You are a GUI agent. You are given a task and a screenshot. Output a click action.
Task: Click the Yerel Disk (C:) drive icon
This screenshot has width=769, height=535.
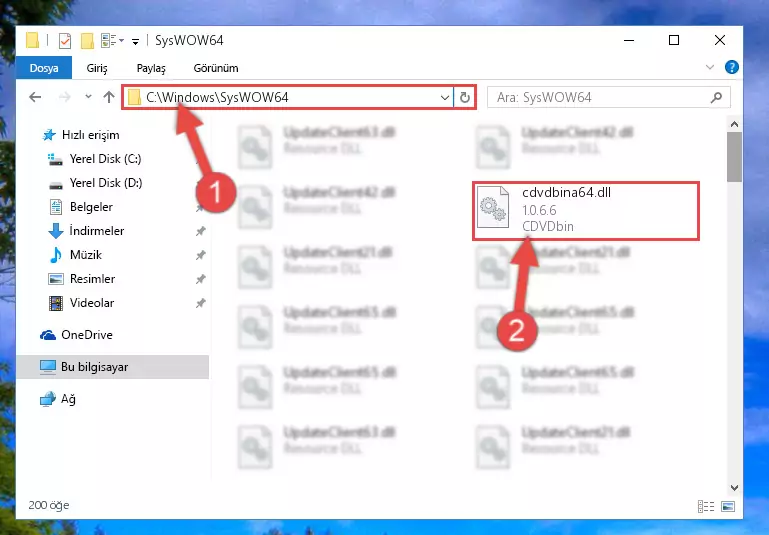[x=55, y=159]
